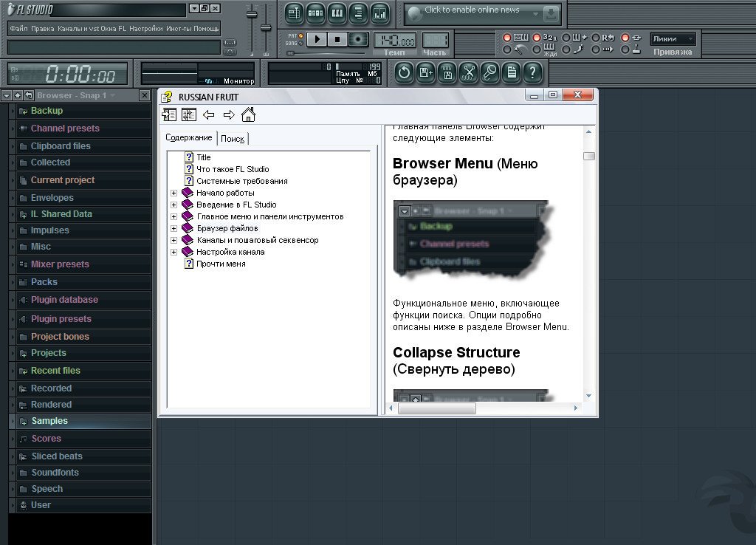The width and height of the screenshot is (756, 545).
Task: Open the 'Файл' menu
Action: (x=18, y=28)
